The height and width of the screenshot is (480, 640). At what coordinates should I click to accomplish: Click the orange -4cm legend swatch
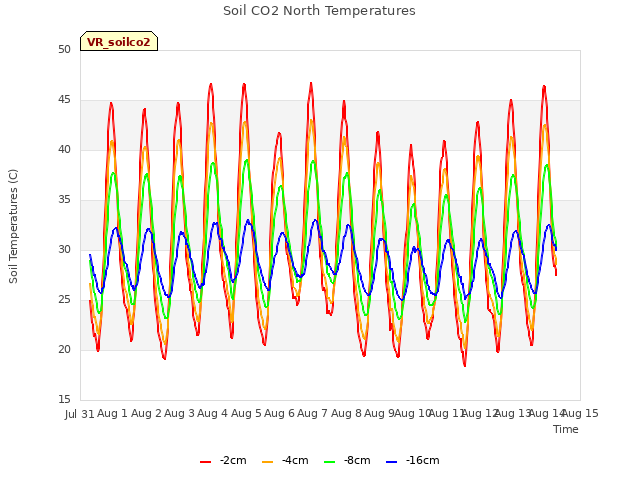pyautogui.click(x=267, y=462)
